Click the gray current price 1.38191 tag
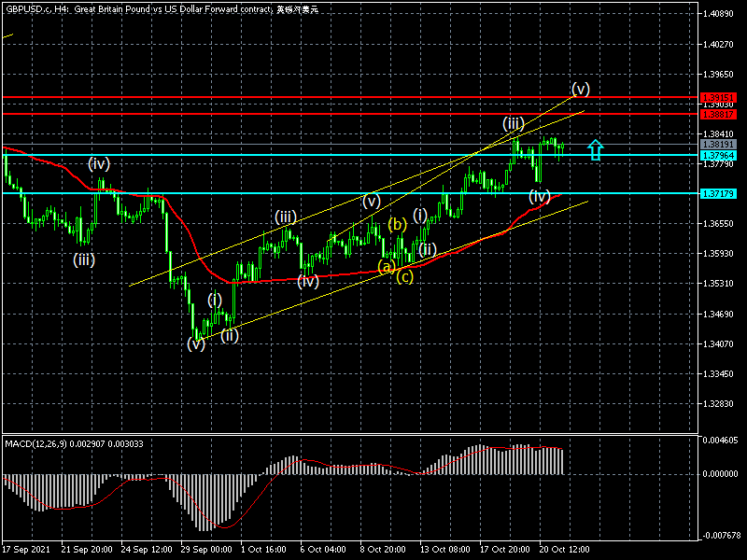 coord(719,146)
